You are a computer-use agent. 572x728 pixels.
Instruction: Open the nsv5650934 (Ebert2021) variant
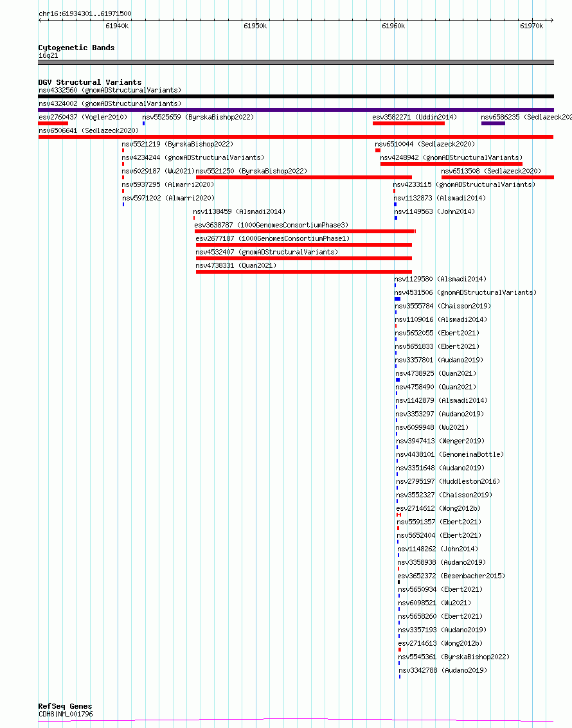pos(440,589)
